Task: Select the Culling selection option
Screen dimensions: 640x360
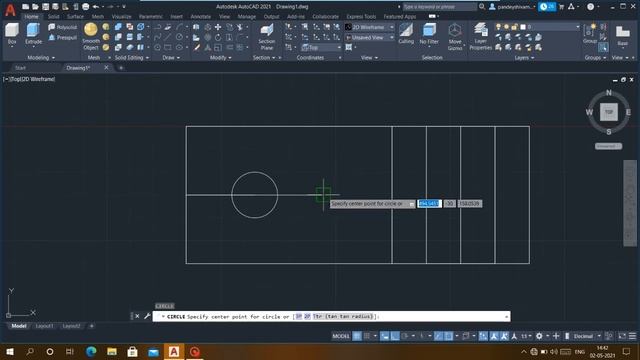Action: point(406,33)
